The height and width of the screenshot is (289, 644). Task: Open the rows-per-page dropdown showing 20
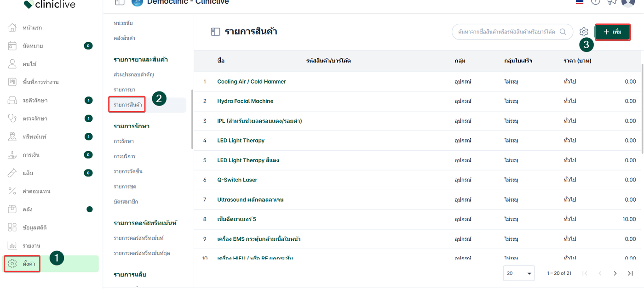point(519,273)
